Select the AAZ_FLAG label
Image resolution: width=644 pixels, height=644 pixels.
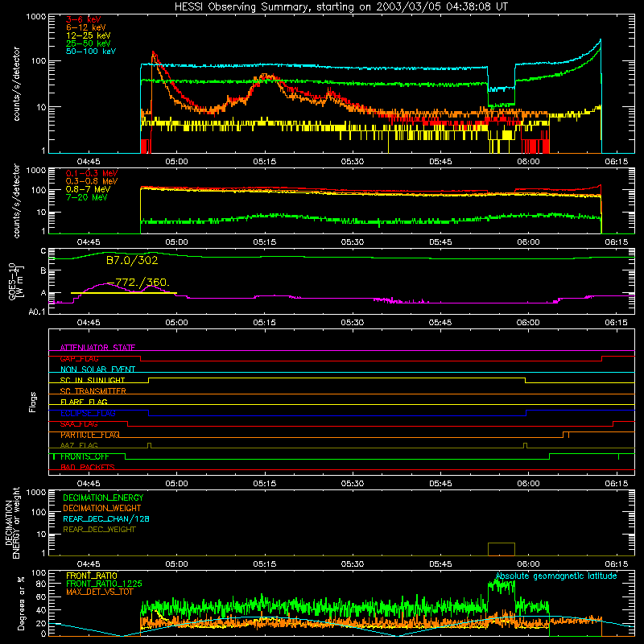[x=79, y=445]
